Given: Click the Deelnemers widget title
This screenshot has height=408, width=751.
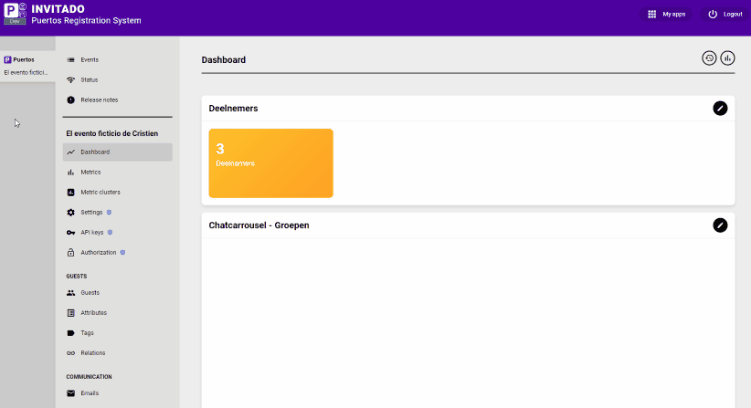Looking at the screenshot, I should pyautogui.click(x=233, y=108).
